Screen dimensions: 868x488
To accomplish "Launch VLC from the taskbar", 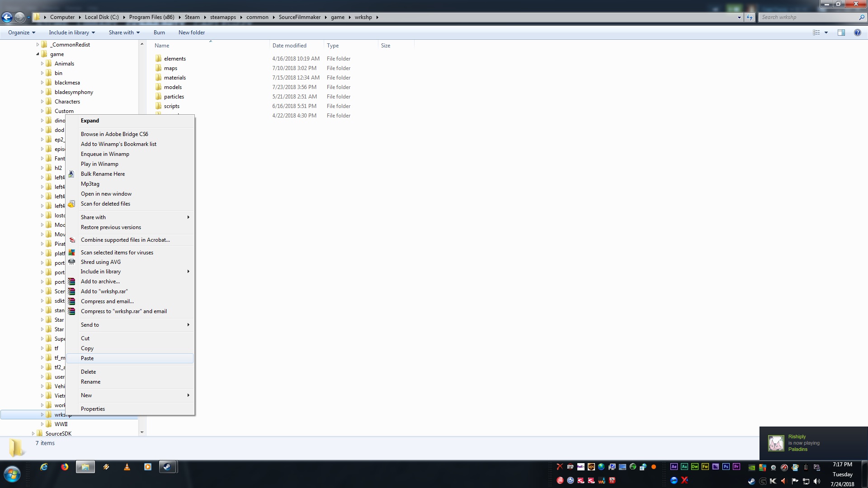I will pyautogui.click(x=127, y=467).
